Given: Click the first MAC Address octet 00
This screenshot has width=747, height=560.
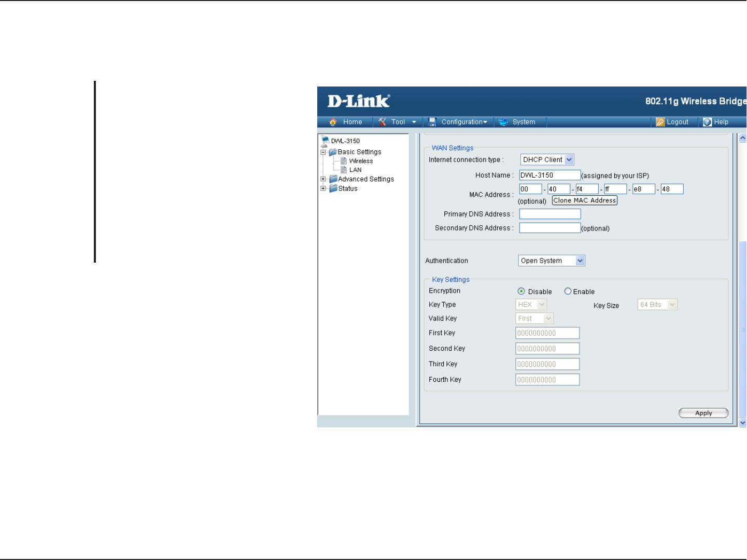Looking at the screenshot, I should click(x=530, y=189).
